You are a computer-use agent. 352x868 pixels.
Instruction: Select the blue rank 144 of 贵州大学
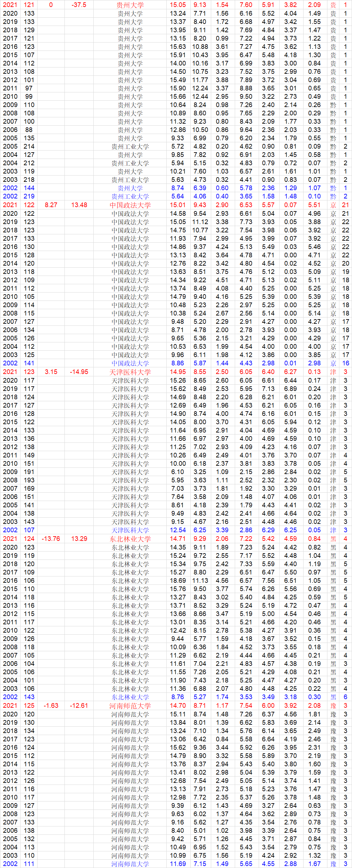pyautogui.click(x=29, y=188)
